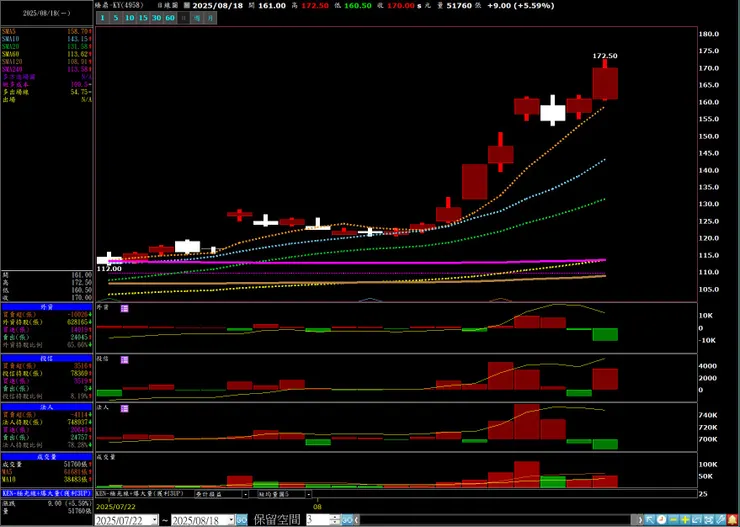Switch to the 60-minute chart
Viewport: 740px width, 527px height.
(170, 18)
